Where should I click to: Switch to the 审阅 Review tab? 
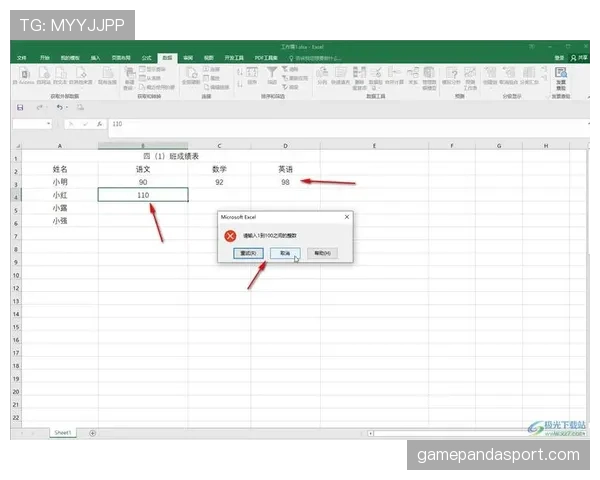(188, 58)
